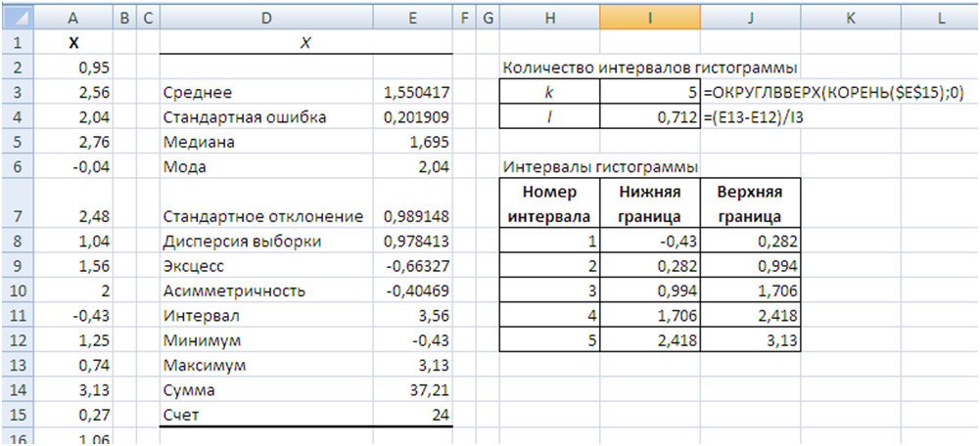Select row 3 header
The image size is (980, 446).
(x=17, y=93)
